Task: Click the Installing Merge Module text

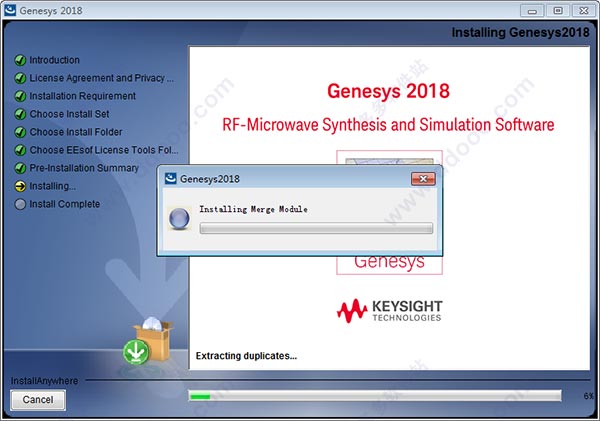Action: (253, 209)
